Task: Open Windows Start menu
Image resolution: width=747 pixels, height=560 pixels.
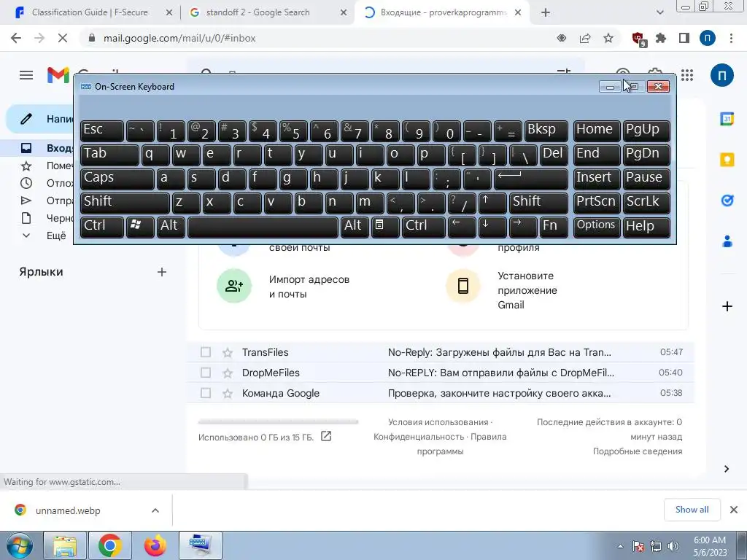Action: (x=18, y=545)
